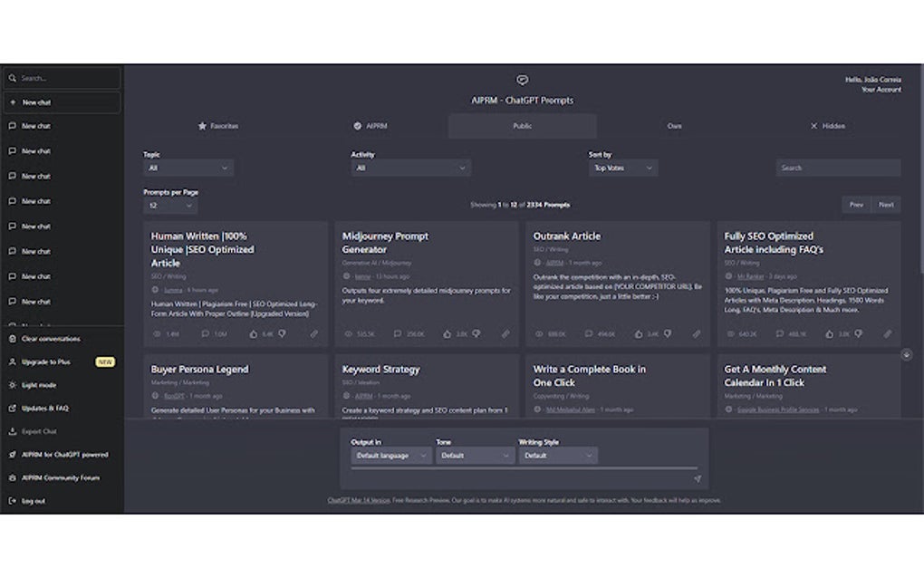Screen dimensions: 924x578
Task: Open the Your Account link
Action: point(881,91)
